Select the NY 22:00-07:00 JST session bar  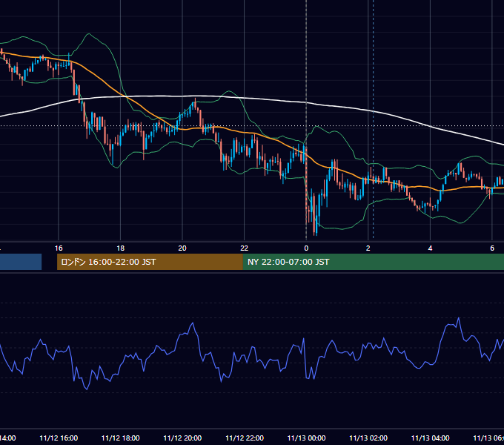(373, 262)
